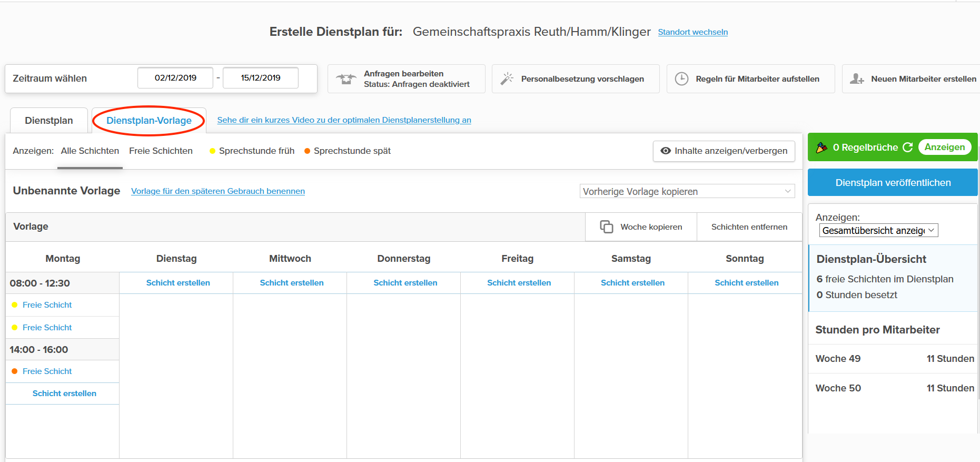Image resolution: width=980 pixels, height=462 pixels.
Task: Open the Vorherige Vorlage kopieren dropdown
Action: click(x=687, y=191)
